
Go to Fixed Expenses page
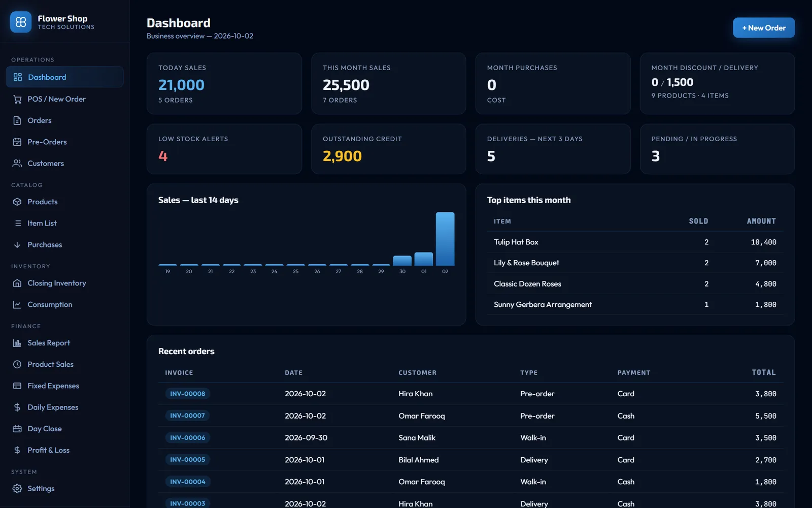click(64, 386)
